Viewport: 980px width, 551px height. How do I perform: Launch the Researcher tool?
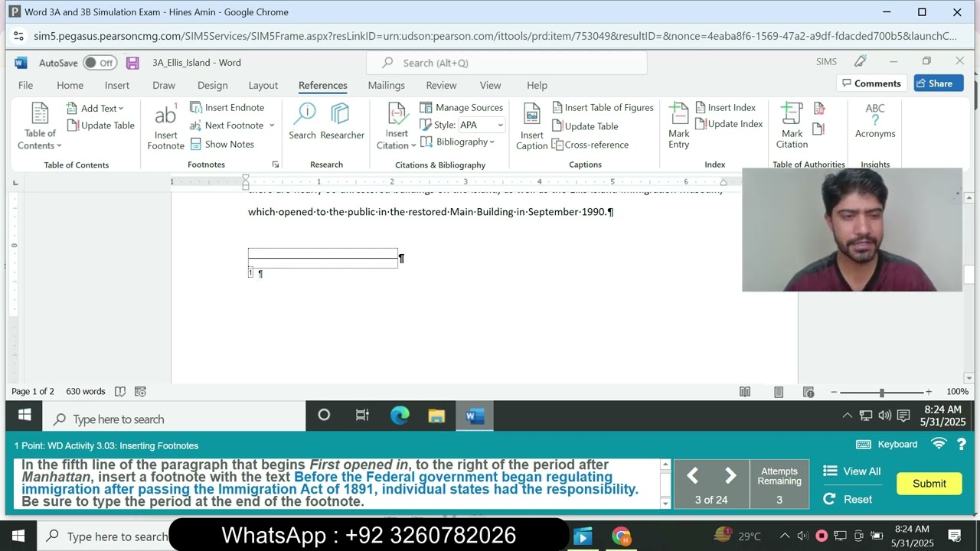(x=342, y=122)
